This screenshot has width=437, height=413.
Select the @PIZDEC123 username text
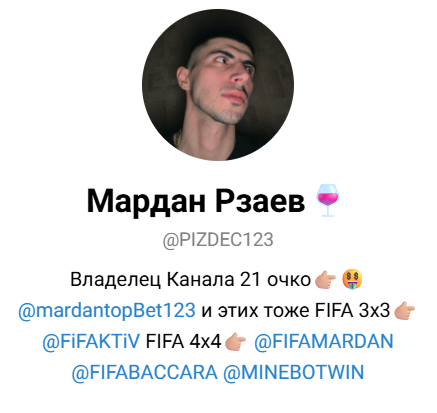pyautogui.click(x=218, y=240)
